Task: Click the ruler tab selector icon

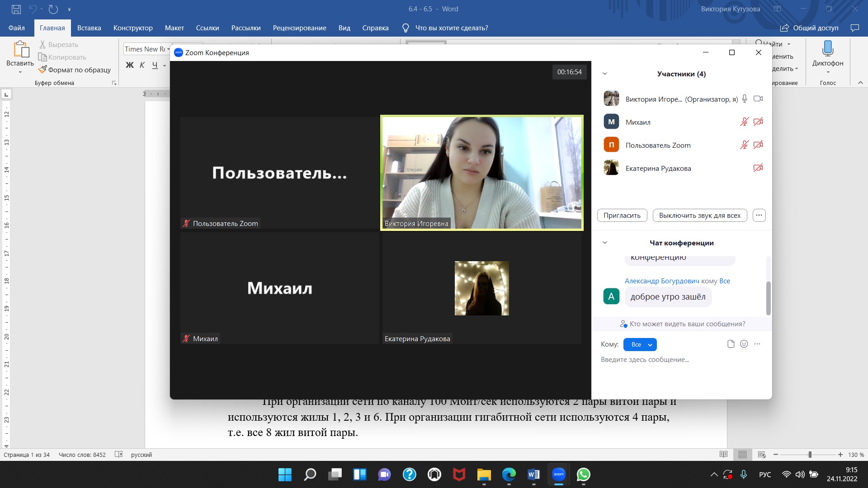Action: [6, 94]
